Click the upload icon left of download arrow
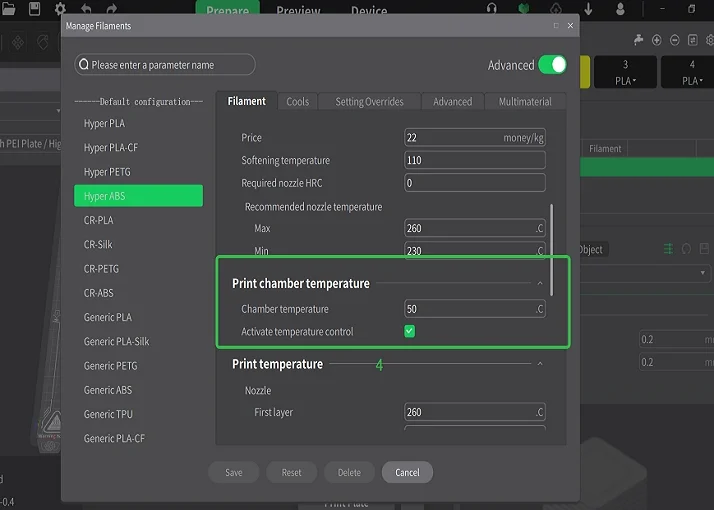The width and height of the screenshot is (714, 510). (556, 9)
